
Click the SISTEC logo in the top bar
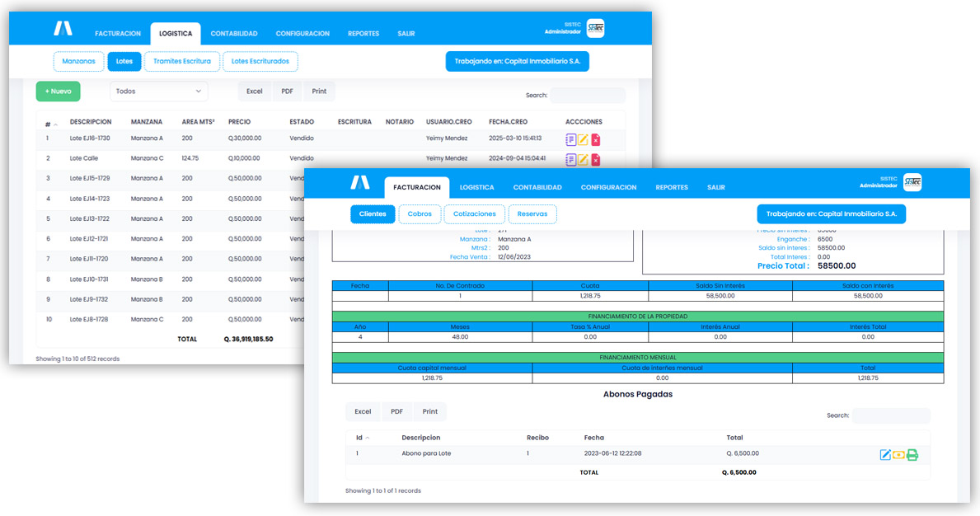(x=912, y=182)
